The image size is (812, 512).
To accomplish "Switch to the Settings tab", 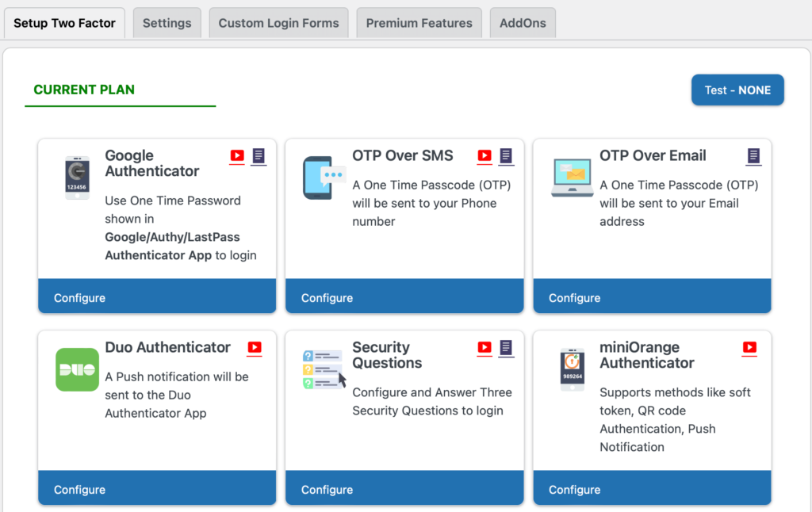I will (167, 23).
